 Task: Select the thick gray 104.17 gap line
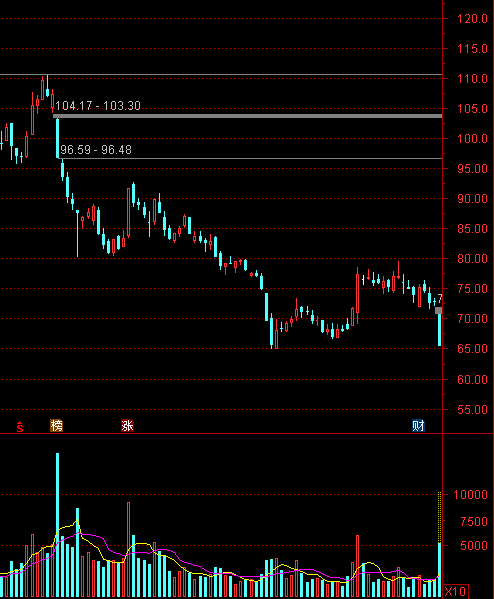[x=248, y=116]
